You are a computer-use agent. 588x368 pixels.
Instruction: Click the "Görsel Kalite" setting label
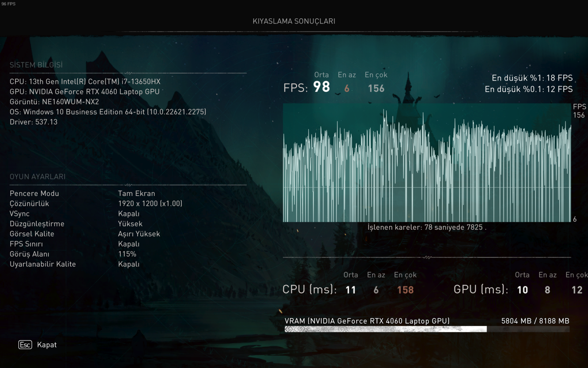point(32,234)
